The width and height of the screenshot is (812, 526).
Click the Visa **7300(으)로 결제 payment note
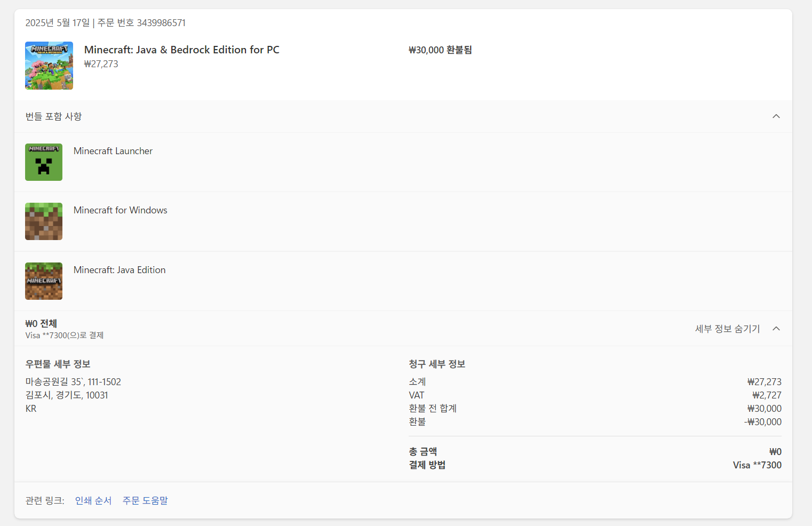(x=65, y=335)
